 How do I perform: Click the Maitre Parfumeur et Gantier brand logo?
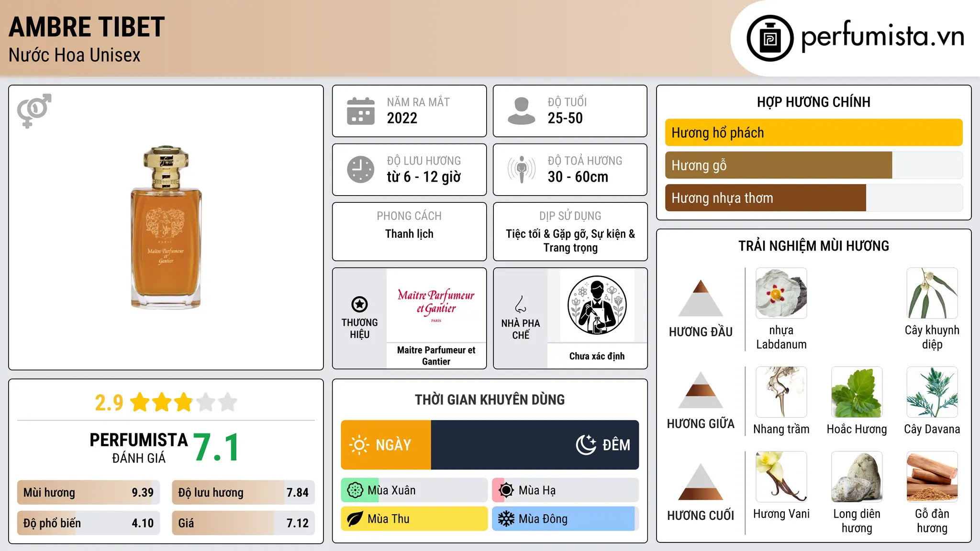click(x=436, y=304)
